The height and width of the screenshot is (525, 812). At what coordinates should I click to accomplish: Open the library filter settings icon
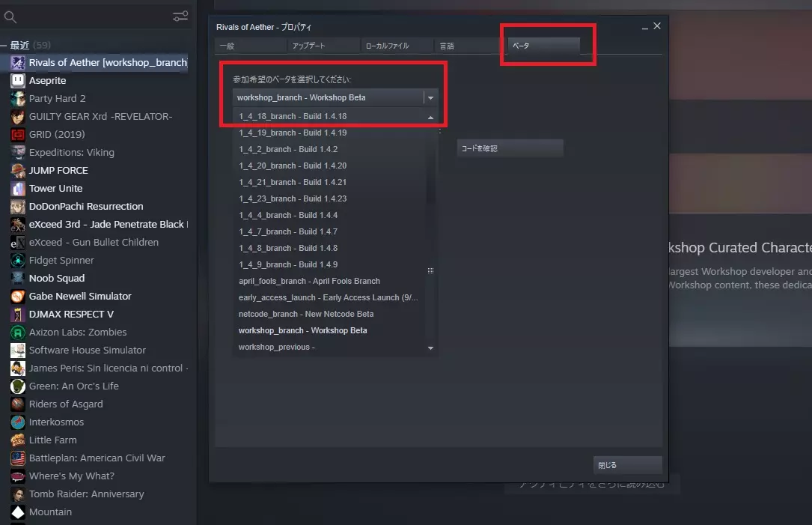tap(180, 16)
